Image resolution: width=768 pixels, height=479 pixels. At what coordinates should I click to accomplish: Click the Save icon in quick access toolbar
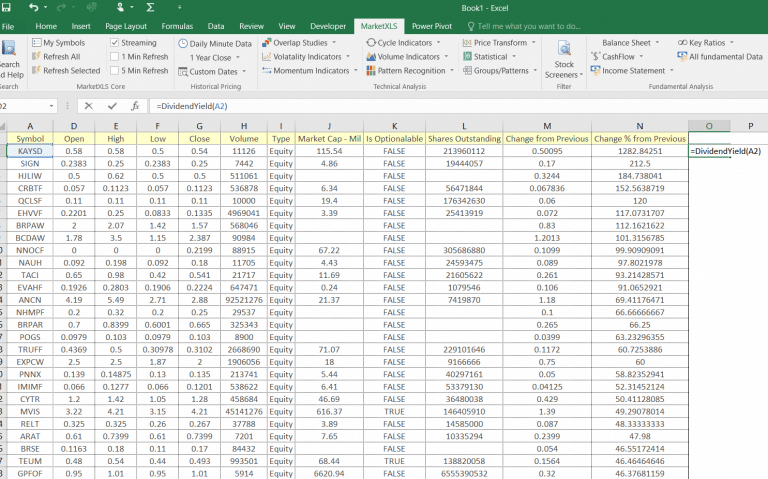pyautogui.click(x=6, y=7)
